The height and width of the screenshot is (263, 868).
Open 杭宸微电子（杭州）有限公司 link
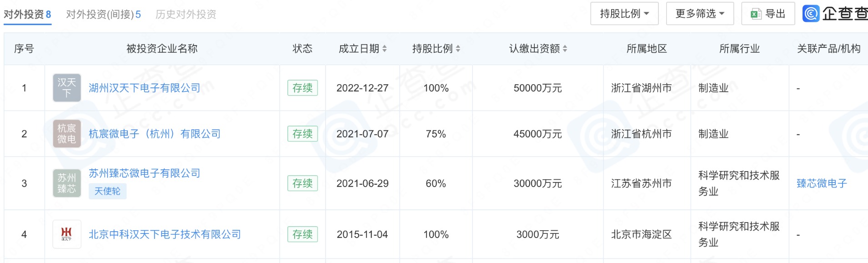tap(155, 134)
